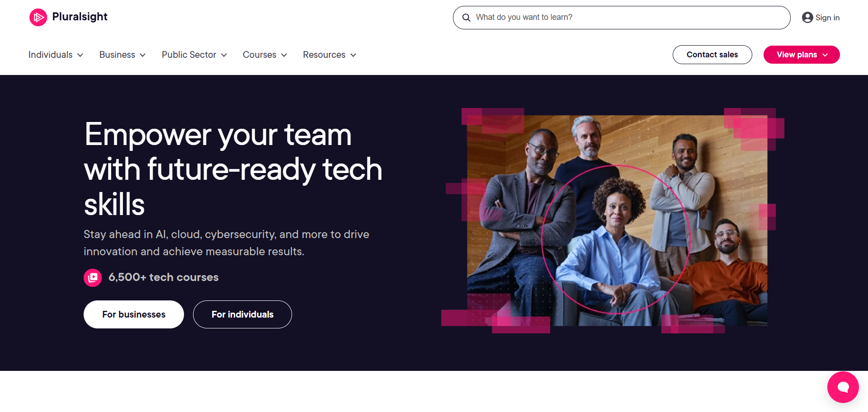Click the team photo hero image
Viewport: 868px width, 412px height.
tap(617, 220)
